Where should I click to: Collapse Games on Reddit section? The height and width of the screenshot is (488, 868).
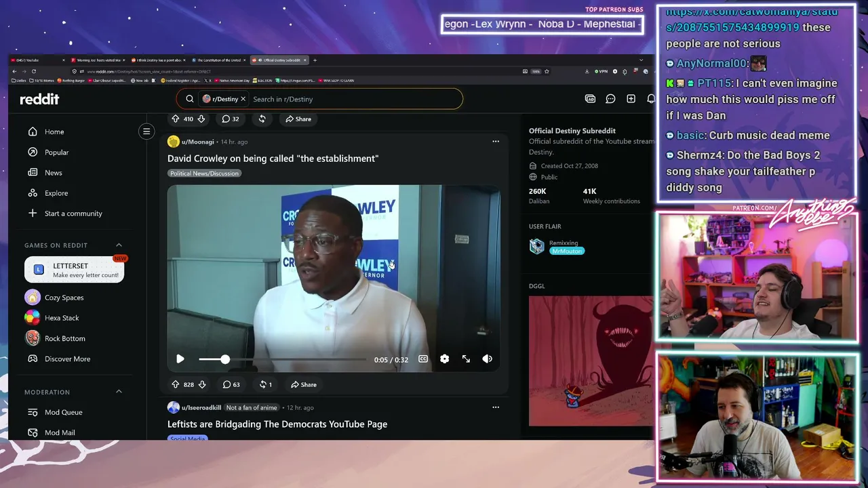tap(119, 245)
